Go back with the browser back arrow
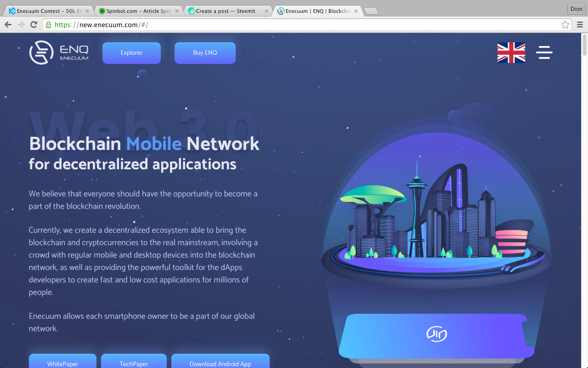Image resolution: width=588 pixels, height=368 pixels. tap(8, 25)
